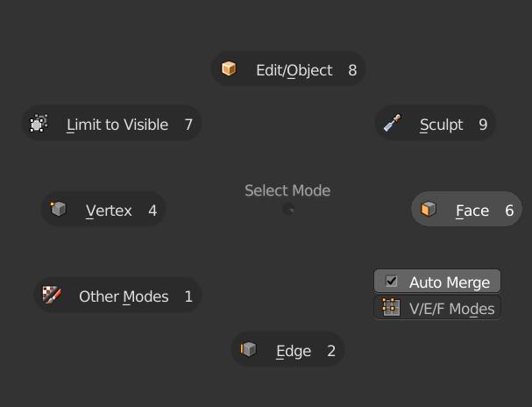Toggle Limit to Visible option
The width and height of the screenshot is (532, 407).
[117, 125]
